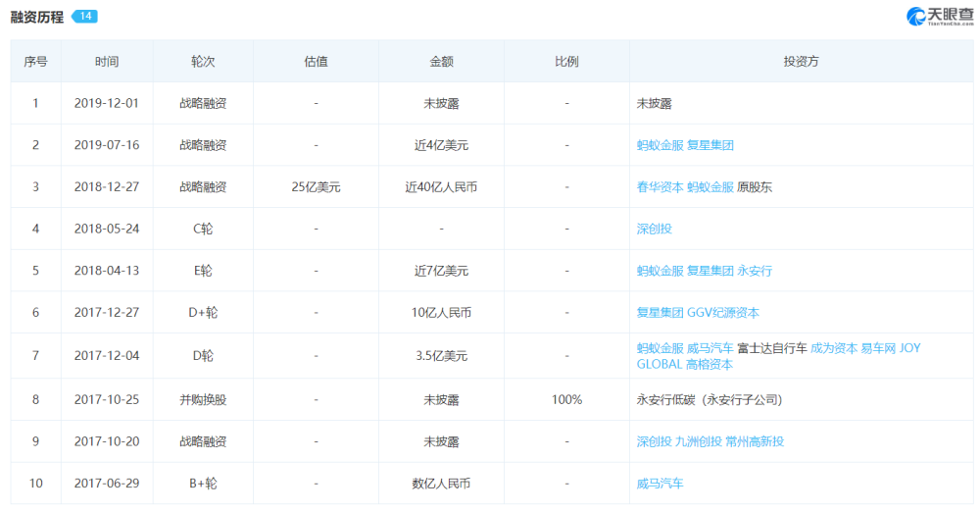Click the 时间 column header
980x512 pixels.
[107, 62]
